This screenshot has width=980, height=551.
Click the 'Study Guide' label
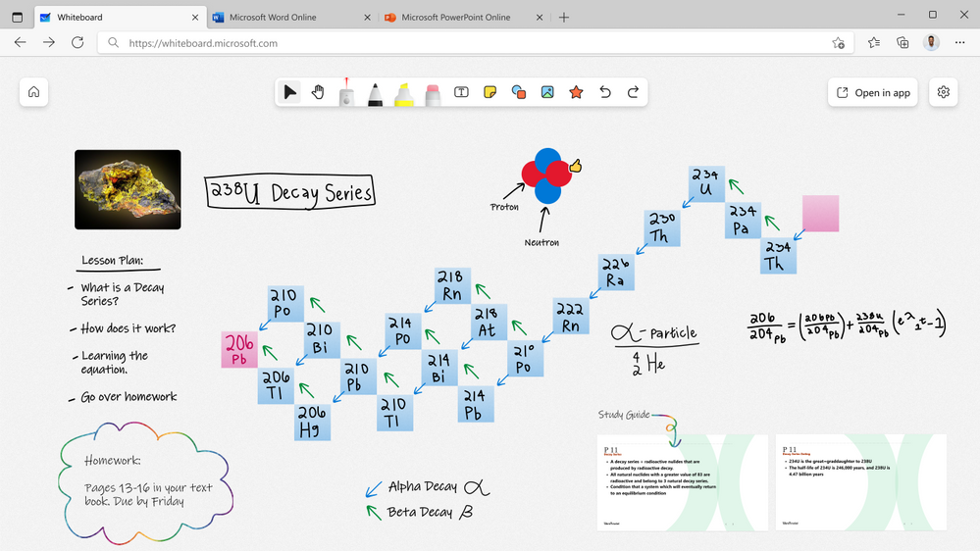624,414
